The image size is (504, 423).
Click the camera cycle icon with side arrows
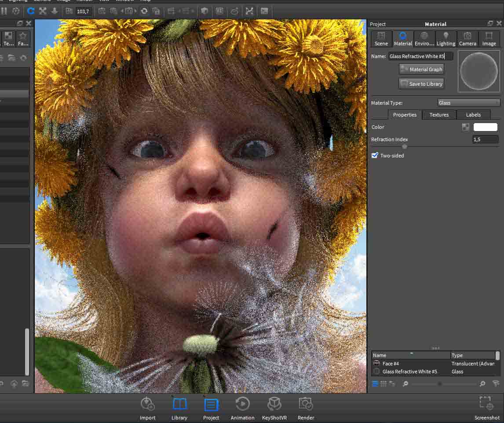point(128,11)
